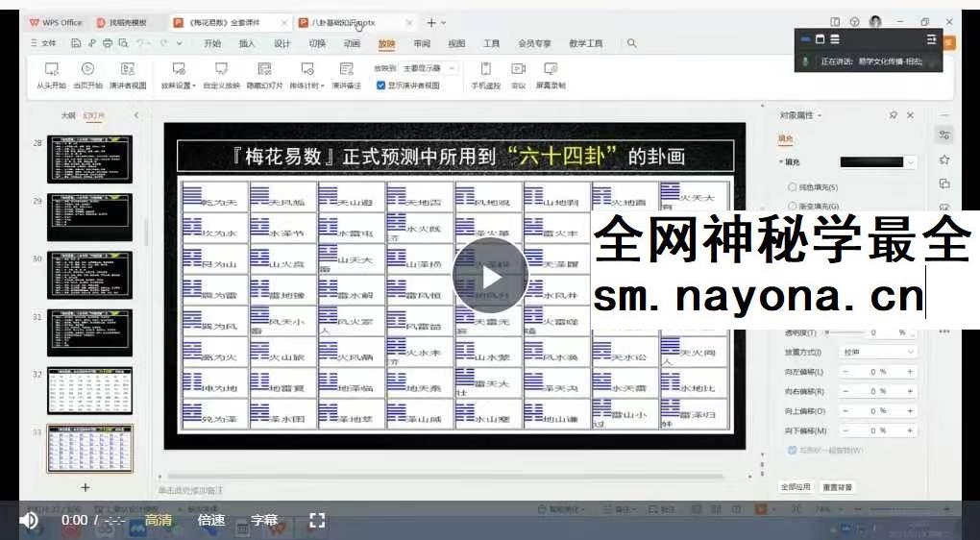Add new slide with plus below thumbnails
The image size is (980, 540).
[x=86, y=487]
